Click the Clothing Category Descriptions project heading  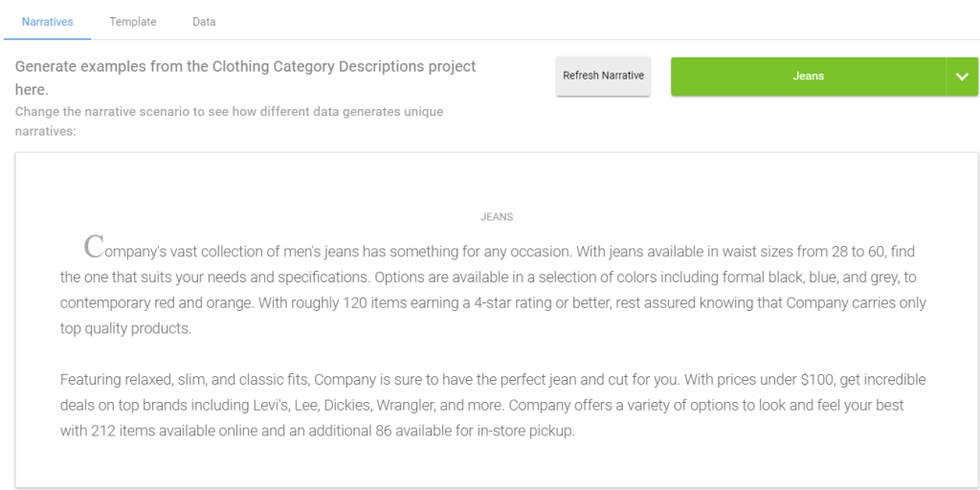245,78
